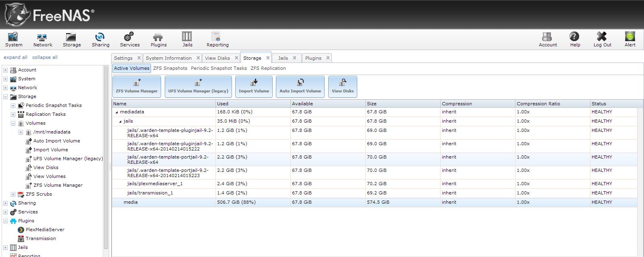
Task: Open the System toolbar icon
Action: [x=14, y=40]
